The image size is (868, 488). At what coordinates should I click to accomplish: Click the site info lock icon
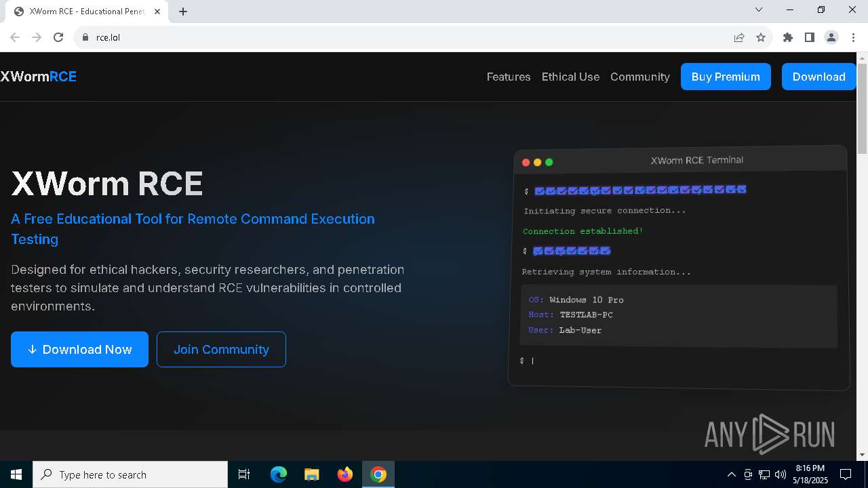(85, 37)
